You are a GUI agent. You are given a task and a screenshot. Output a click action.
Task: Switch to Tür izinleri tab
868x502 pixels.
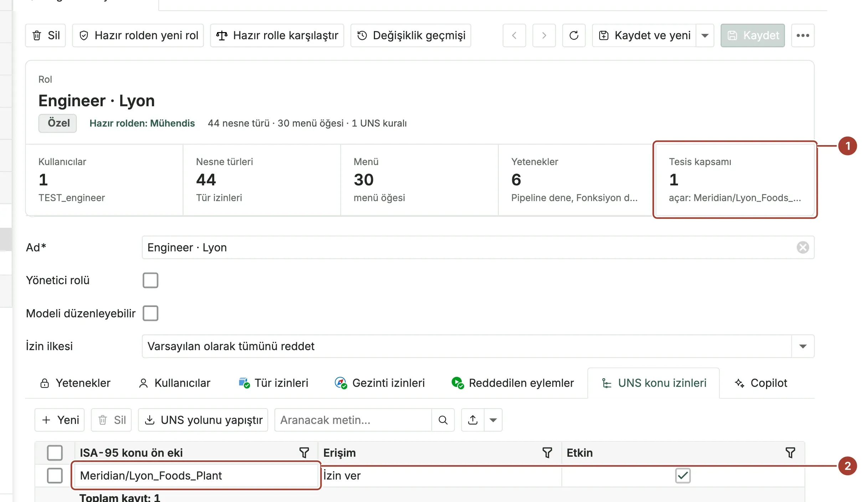click(273, 383)
